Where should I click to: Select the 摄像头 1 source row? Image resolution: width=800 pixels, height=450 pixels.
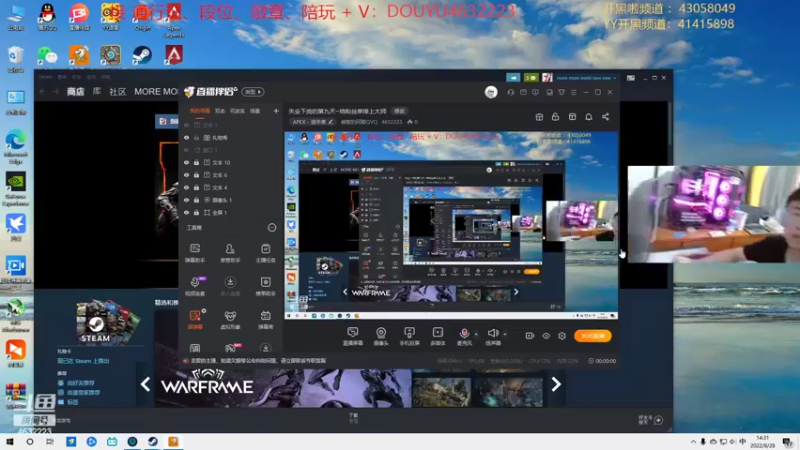(x=232, y=200)
